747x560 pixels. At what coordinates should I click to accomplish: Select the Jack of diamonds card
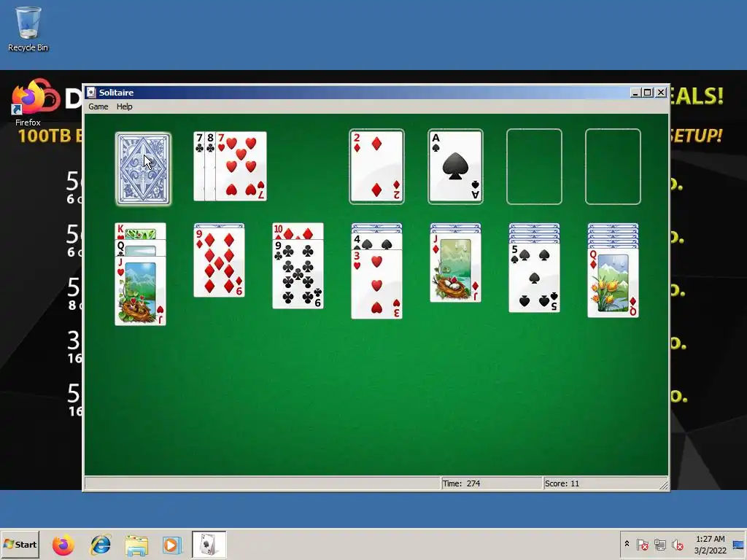pyautogui.click(x=455, y=268)
